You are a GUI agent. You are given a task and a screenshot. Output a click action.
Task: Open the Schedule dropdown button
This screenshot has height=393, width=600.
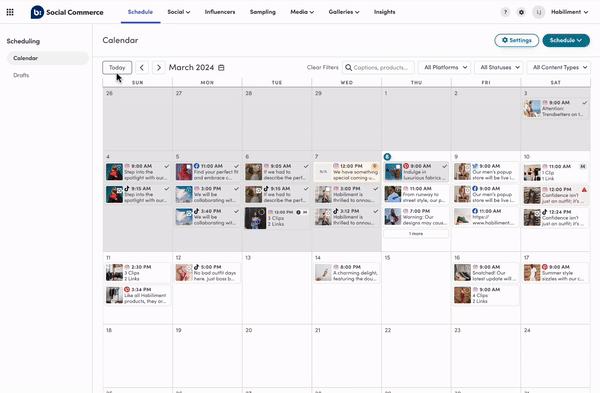pyautogui.click(x=566, y=40)
